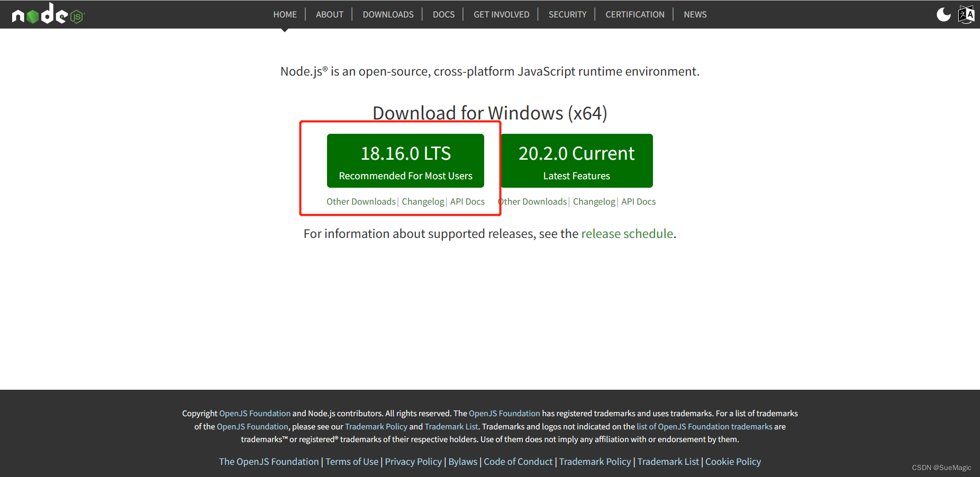Image resolution: width=980 pixels, height=477 pixels.
Task: Open Trademark List in bottom footer row
Action: click(668, 462)
